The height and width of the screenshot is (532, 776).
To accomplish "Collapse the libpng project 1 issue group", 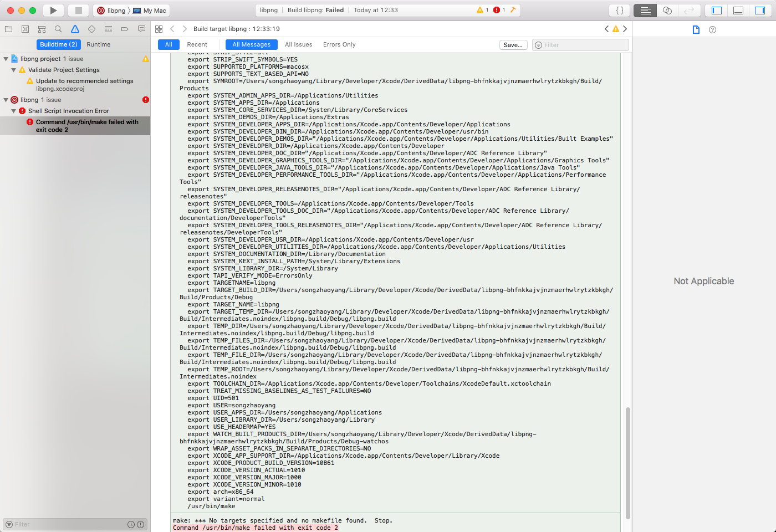I will pyautogui.click(x=6, y=58).
